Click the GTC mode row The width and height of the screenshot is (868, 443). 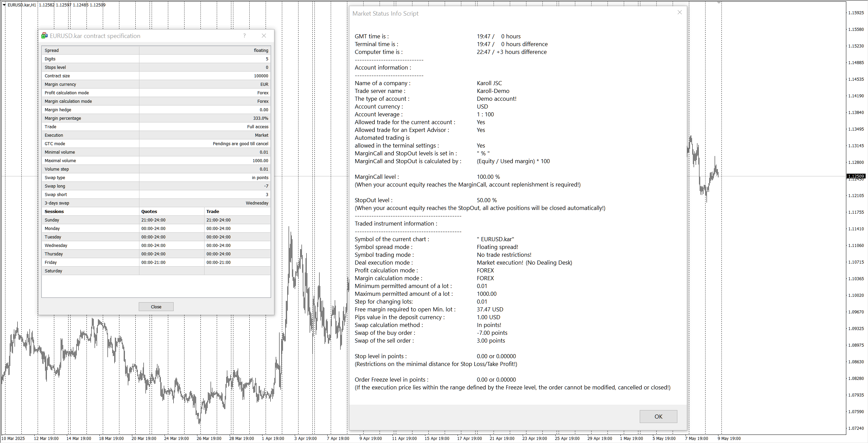(156, 143)
